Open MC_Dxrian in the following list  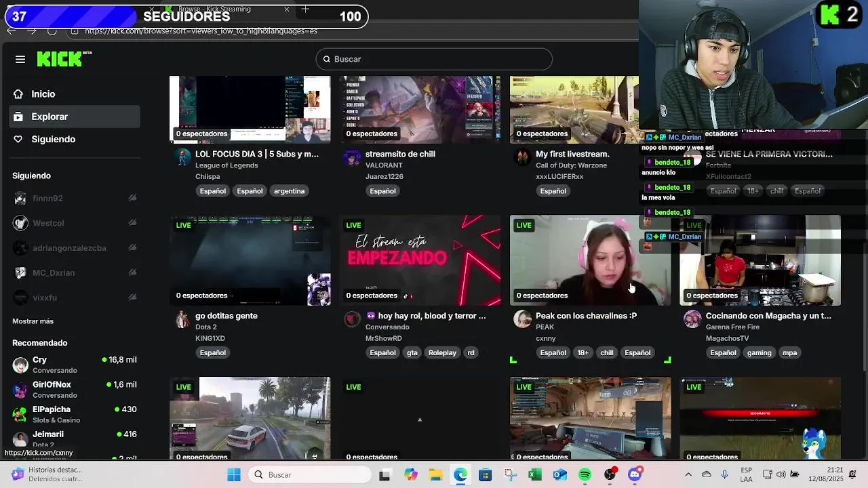tap(54, 272)
